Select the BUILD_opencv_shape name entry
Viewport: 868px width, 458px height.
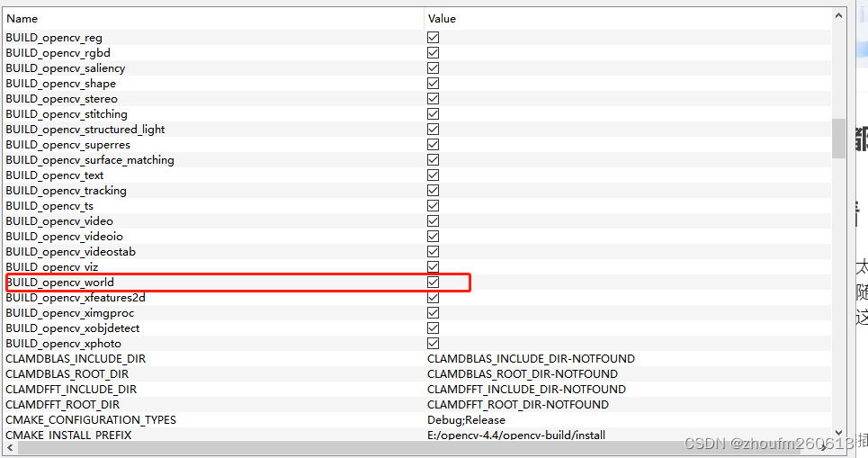pos(61,83)
